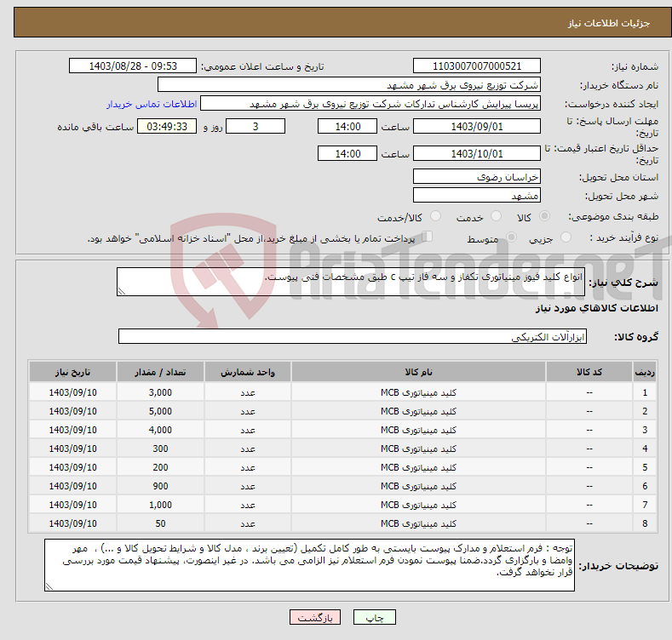Select the کالا/خدمت radio button
The image size is (672, 640).
[435, 216]
